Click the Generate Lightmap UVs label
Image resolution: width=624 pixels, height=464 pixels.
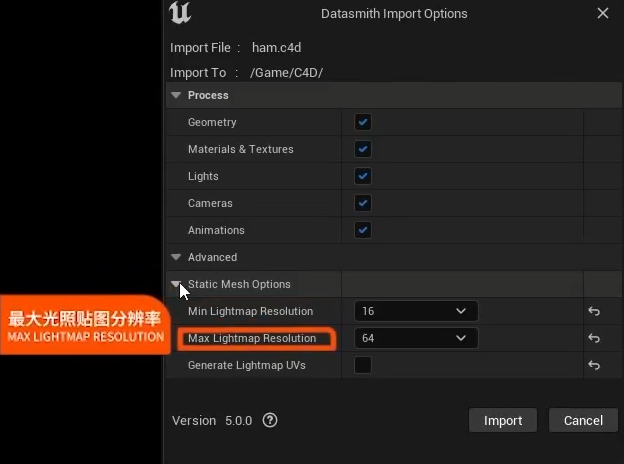tap(247, 365)
